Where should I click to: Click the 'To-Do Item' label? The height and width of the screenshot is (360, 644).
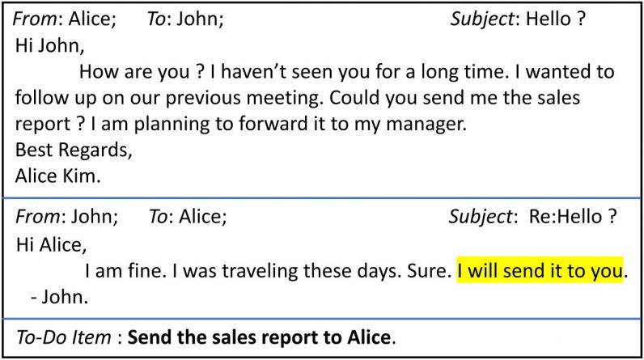pyautogui.click(x=64, y=337)
